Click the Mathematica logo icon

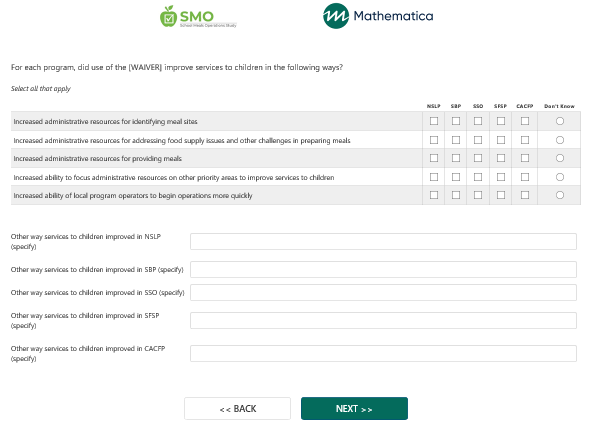click(336, 16)
